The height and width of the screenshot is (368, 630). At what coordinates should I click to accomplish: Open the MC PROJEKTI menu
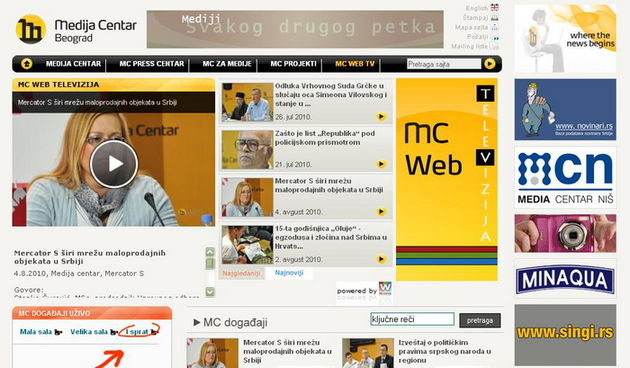tap(293, 64)
